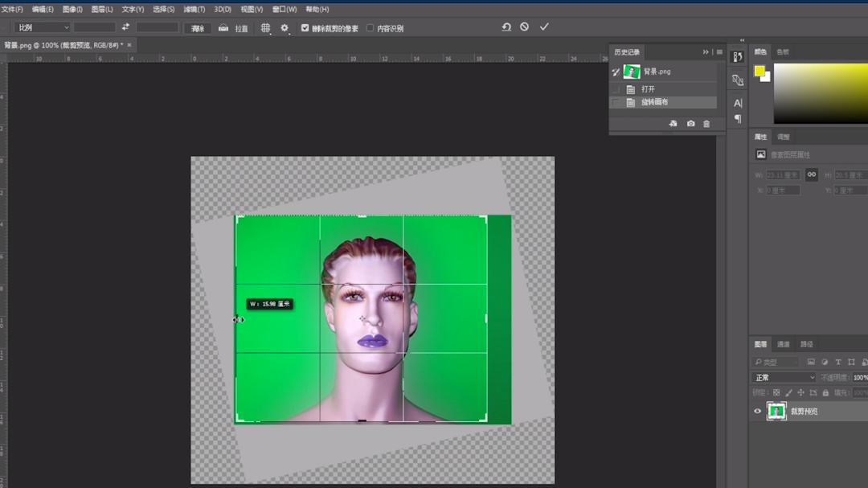Open 3D(D) menu
Screen dimensions: 868x488
coord(223,10)
